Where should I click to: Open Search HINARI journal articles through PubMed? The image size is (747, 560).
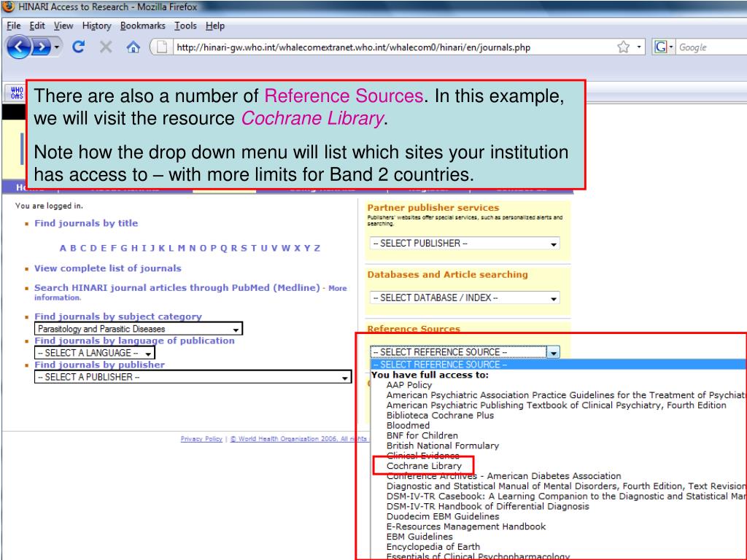tap(177, 287)
